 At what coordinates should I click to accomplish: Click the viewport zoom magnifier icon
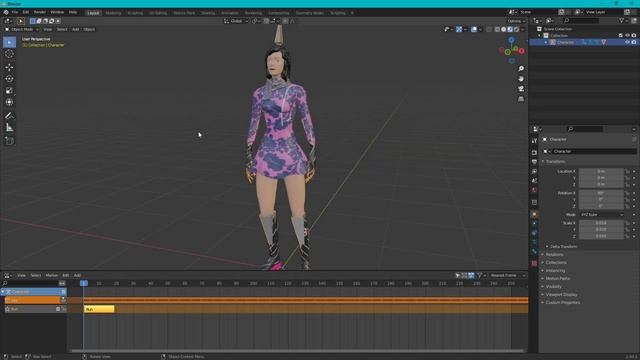pos(521,69)
